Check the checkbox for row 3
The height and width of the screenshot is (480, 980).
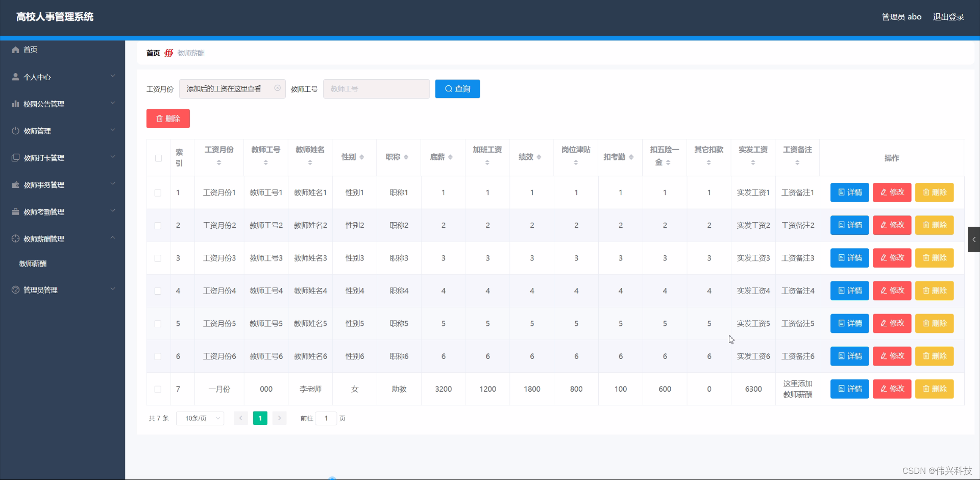coord(157,258)
